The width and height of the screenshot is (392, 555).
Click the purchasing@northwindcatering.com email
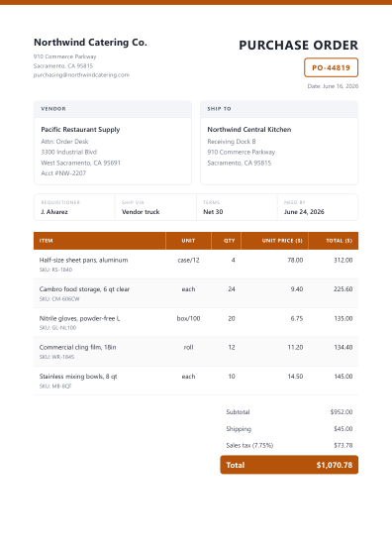point(81,75)
